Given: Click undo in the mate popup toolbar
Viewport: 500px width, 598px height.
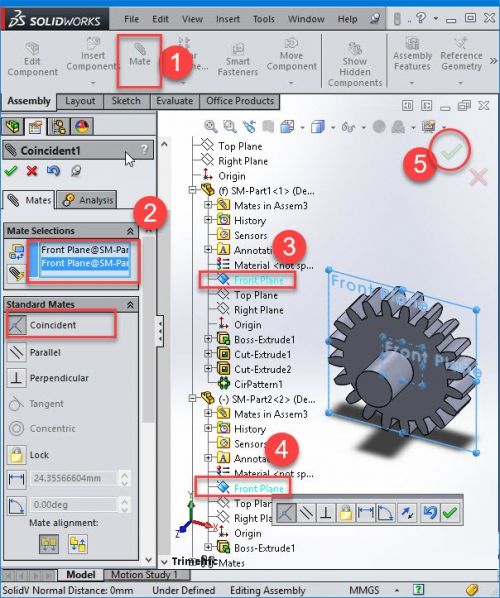Looking at the screenshot, I should coord(429,513).
